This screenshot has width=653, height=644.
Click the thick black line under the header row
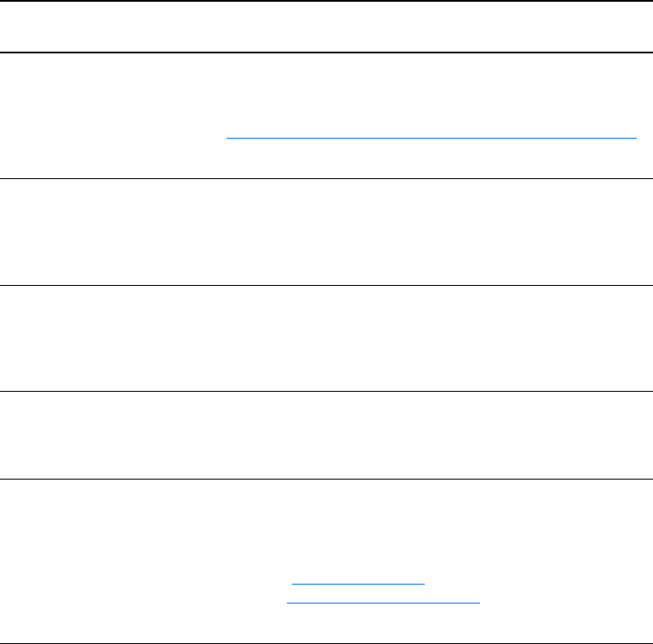pos(326,53)
